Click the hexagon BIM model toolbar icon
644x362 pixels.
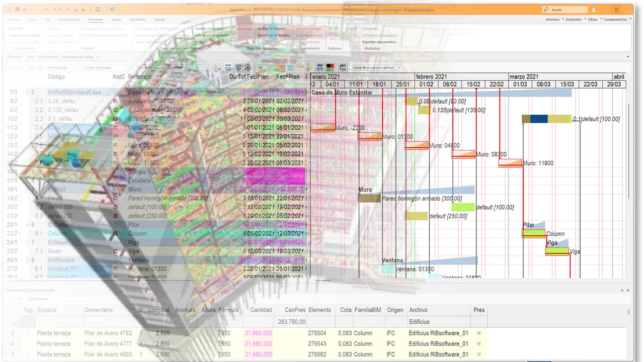(x=248, y=67)
